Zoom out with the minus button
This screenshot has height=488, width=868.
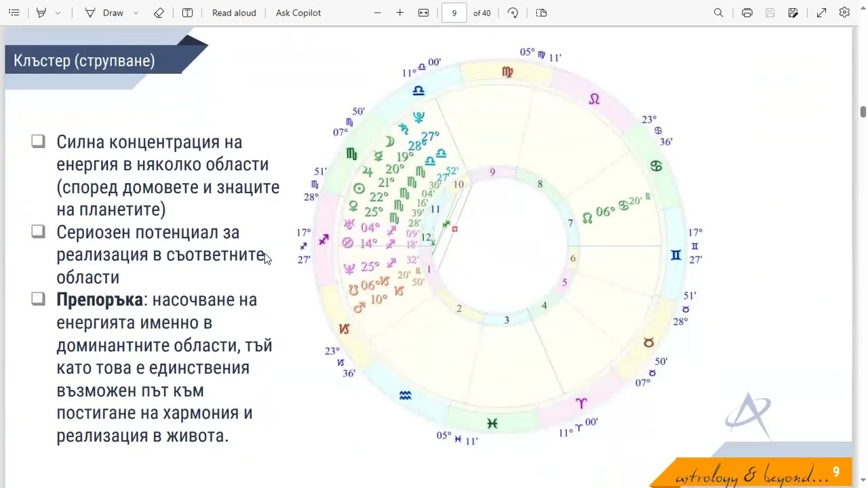point(378,13)
